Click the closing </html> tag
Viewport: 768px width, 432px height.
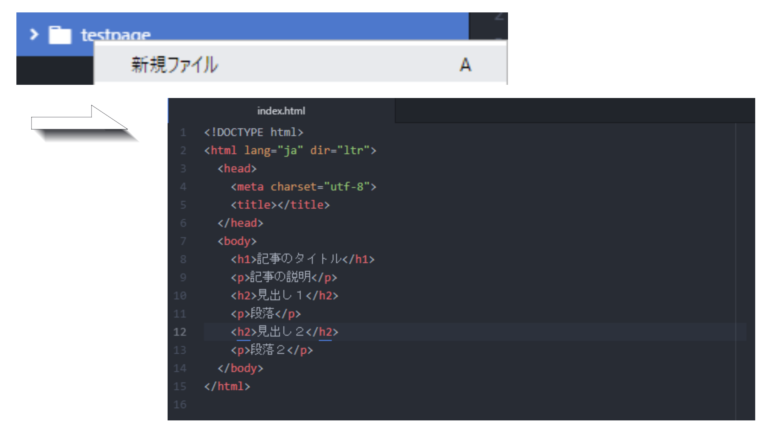pos(227,386)
